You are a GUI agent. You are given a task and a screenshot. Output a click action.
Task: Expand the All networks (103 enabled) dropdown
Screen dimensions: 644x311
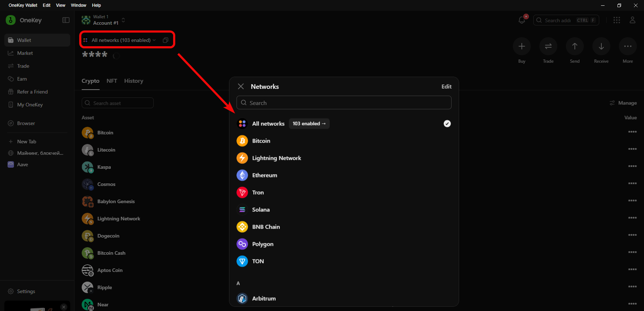(120, 40)
